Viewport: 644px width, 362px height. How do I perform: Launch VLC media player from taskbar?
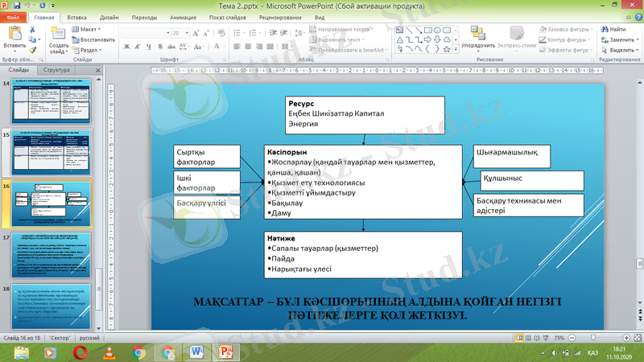coord(109,352)
